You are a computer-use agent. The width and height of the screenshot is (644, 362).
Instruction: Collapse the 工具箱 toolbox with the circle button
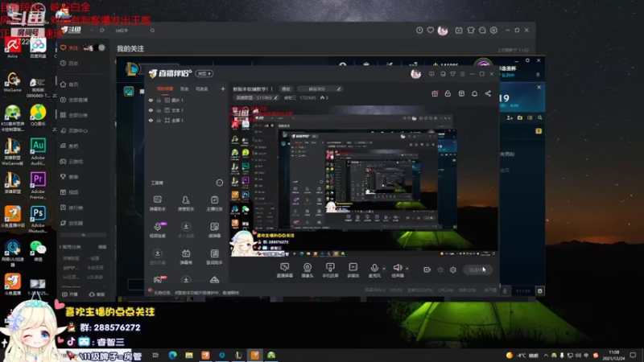pos(219,183)
